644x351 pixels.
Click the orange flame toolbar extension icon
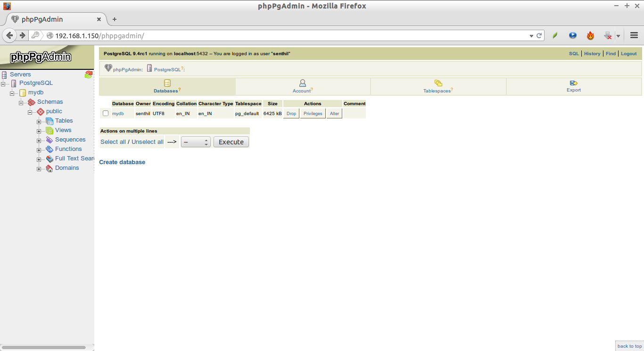590,35
